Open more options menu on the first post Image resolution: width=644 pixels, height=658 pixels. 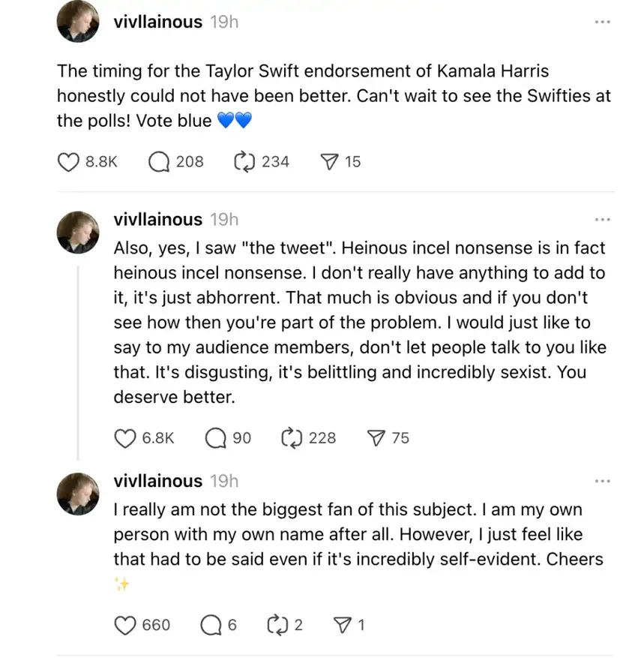point(603,22)
